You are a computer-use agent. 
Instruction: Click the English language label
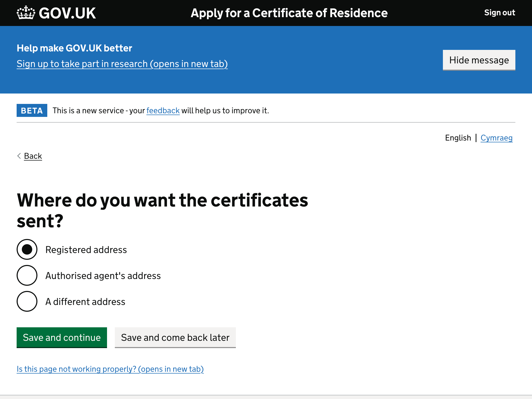(458, 138)
